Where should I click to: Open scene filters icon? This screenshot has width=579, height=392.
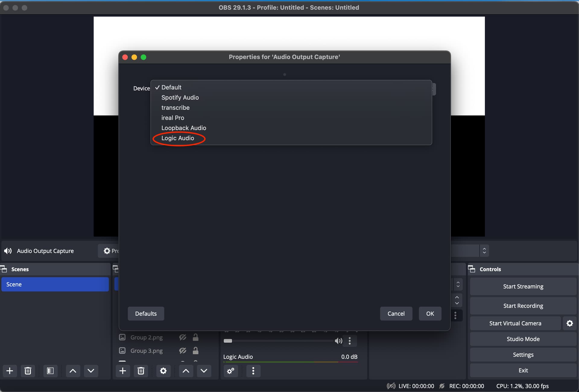point(50,371)
